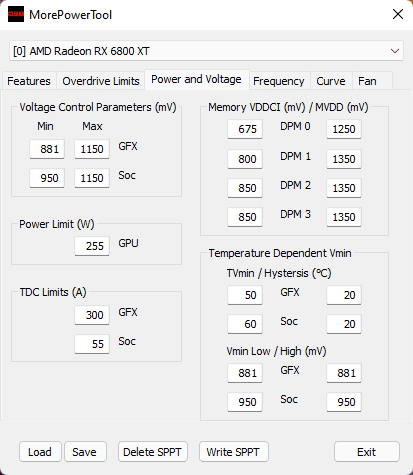The image size is (413, 475).
Task: Click the MorePowerTool app icon in title bar
Action: click(16, 14)
